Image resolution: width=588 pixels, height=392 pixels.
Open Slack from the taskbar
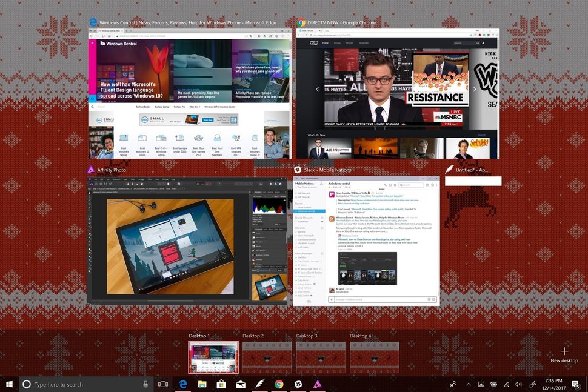[298, 384]
